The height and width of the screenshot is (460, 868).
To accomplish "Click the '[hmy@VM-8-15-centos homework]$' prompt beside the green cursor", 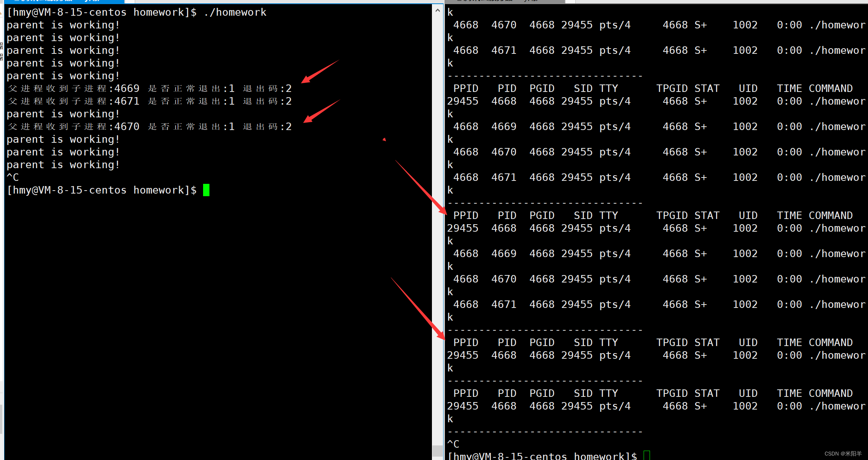I will (x=102, y=190).
